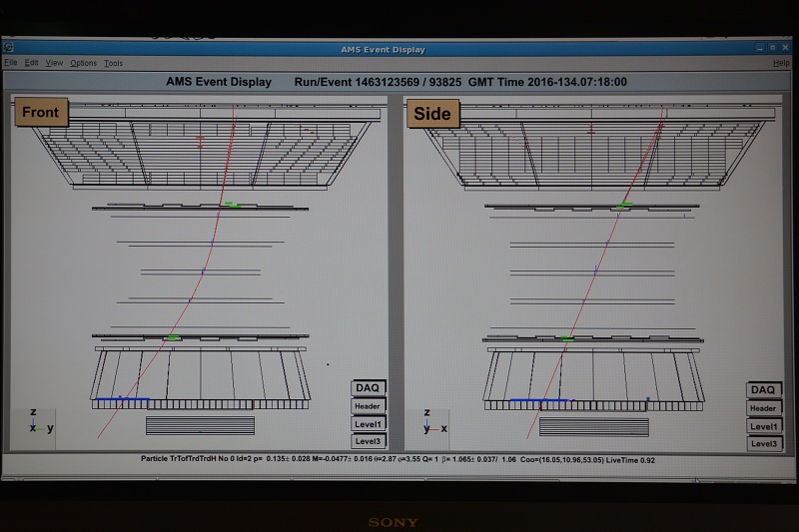Click the GMT Time 2016-134.07:18:00 text
Screen dimensions: 799x532
(x=547, y=82)
